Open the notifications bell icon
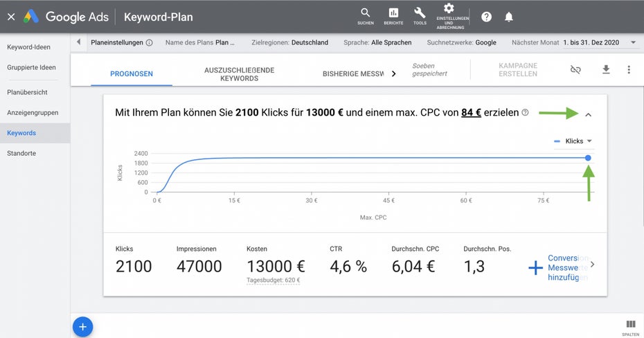 [x=509, y=17]
